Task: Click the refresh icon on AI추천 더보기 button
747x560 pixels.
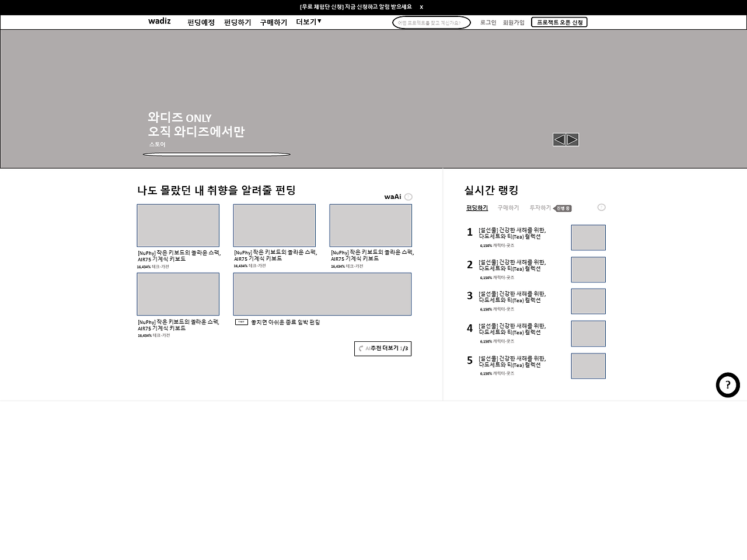Action: (x=362, y=348)
